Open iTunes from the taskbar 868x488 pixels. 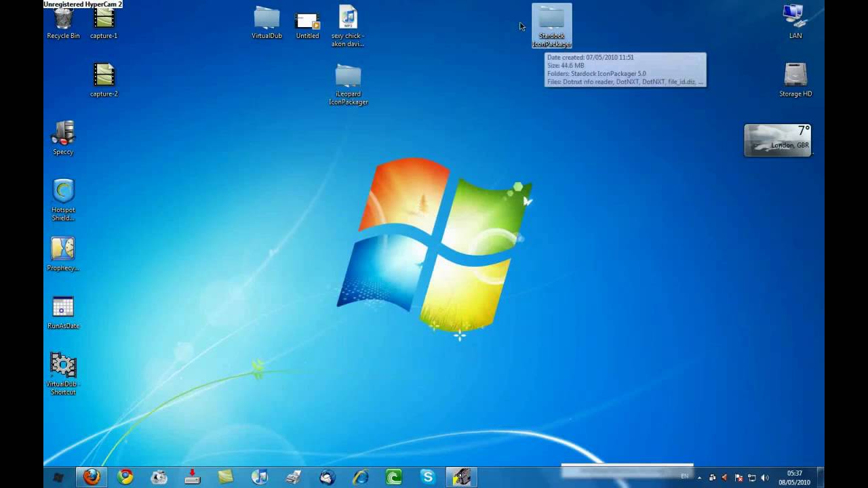260,478
